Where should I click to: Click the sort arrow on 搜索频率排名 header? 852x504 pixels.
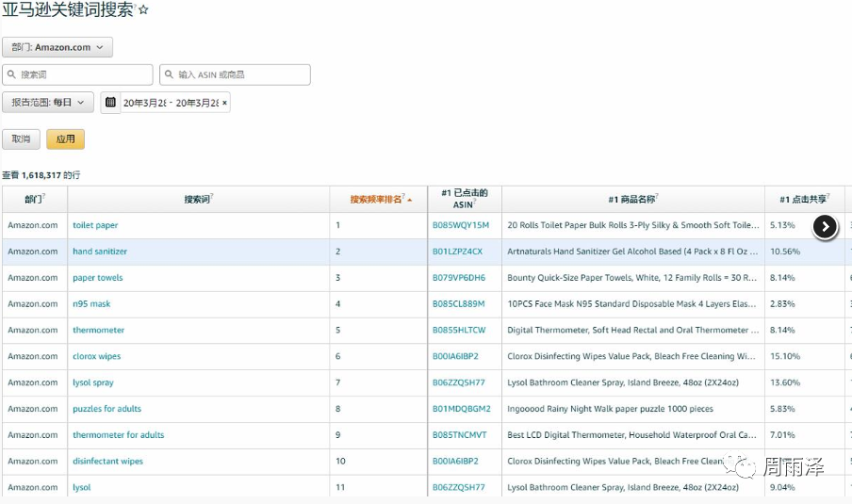tap(409, 200)
